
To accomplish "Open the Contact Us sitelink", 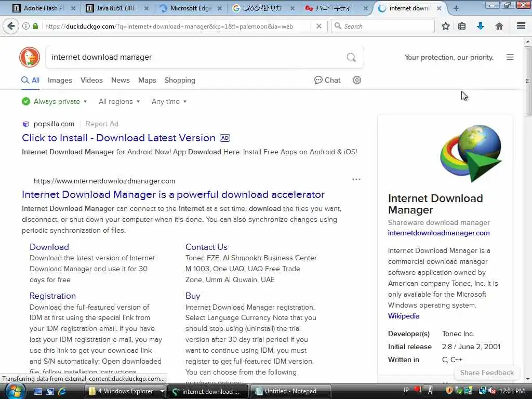I will (206, 247).
